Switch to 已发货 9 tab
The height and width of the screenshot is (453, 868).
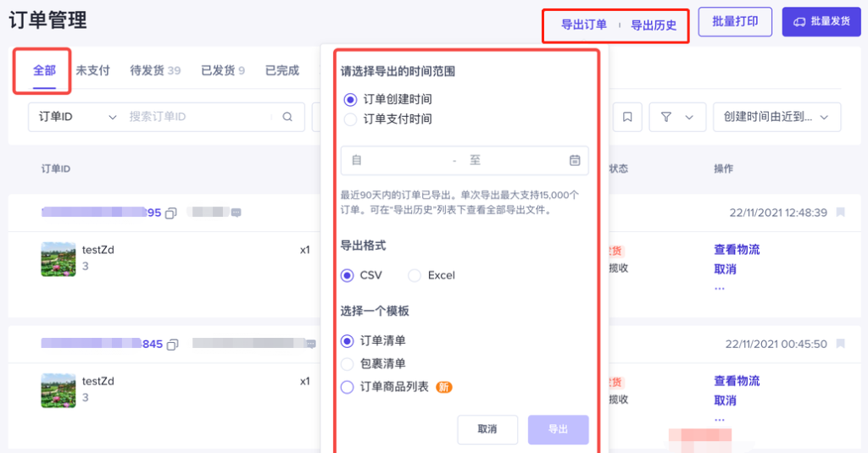223,71
